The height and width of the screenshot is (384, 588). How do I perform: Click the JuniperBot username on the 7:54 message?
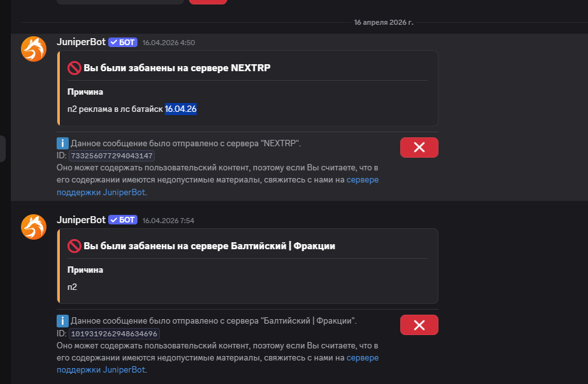coord(81,220)
